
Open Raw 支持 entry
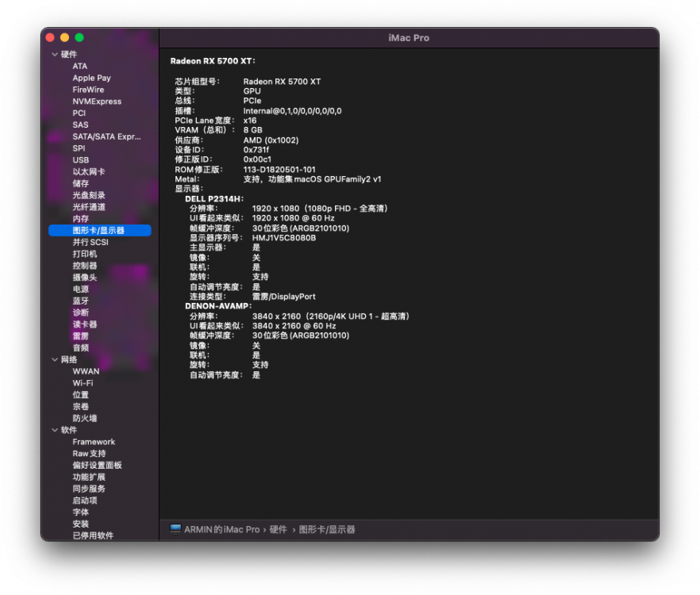89,454
